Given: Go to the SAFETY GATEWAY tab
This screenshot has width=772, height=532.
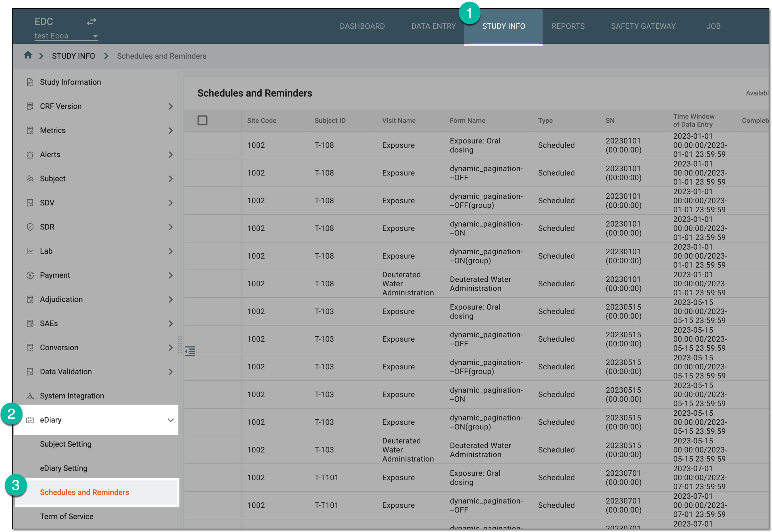Looking at the screenshot, I should pyautogui.click(x=643, y=26).
